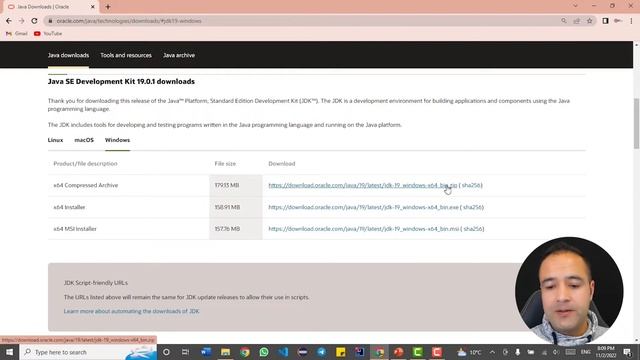Open the YouTube bookmark
This screenshot has height=360, width=640.
pos(48,33)
